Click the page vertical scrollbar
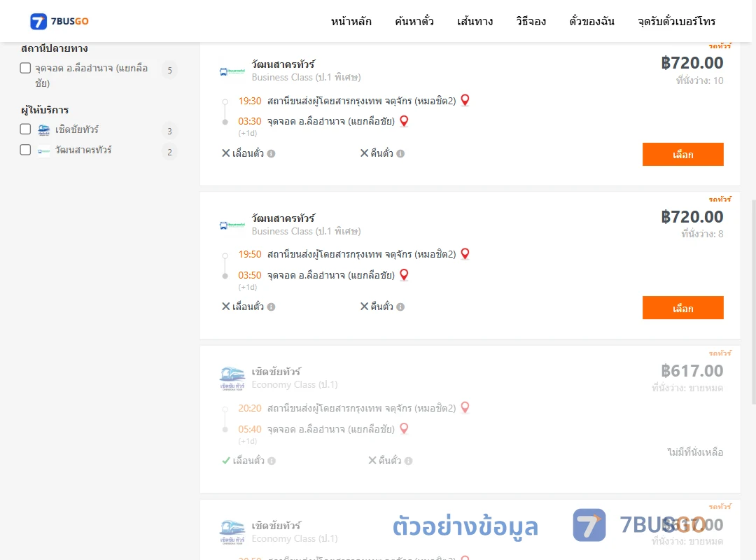The height and width of the screenshot is (560, 756). [x=754, y=302]
